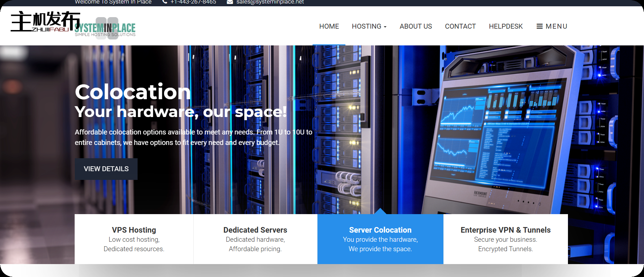Open the ABOUT US page

coord(415,27)
